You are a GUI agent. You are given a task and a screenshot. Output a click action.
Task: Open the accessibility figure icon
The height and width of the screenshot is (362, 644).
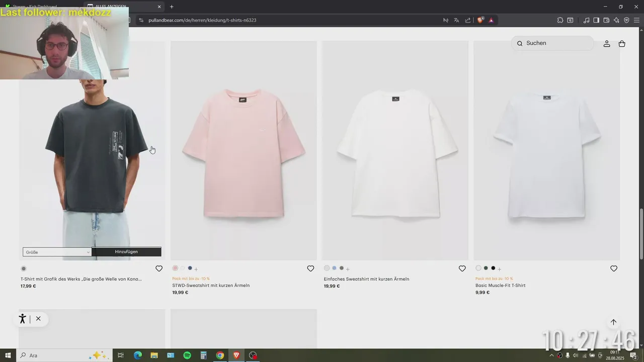[x=22, y=319]
